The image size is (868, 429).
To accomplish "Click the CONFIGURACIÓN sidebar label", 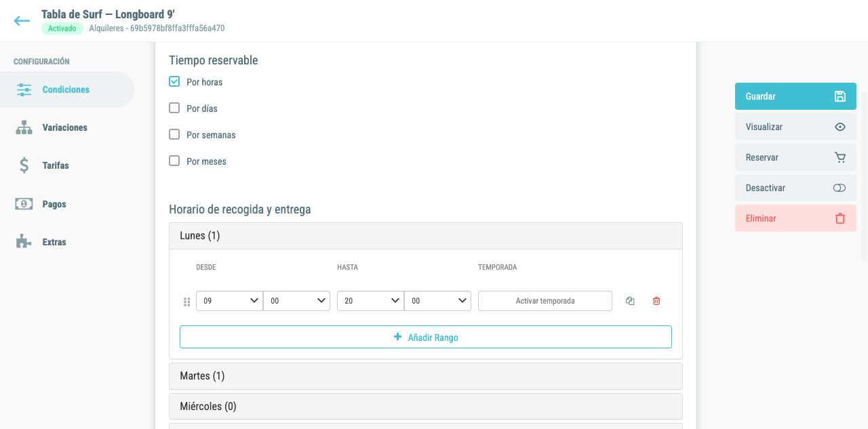I will click(x=41, y=61).
